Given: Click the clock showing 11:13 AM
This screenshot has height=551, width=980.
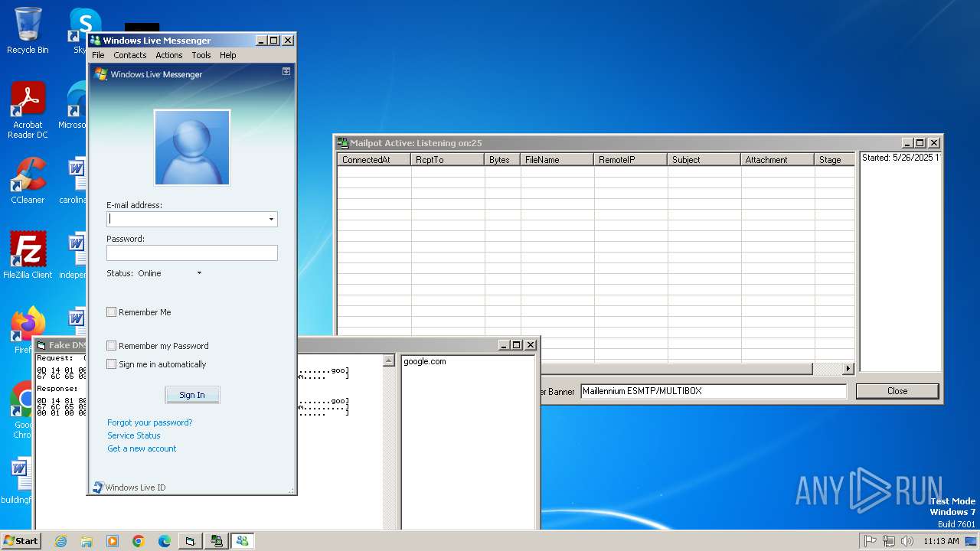Looking at the screenshot, I should [x=941, y=541].
